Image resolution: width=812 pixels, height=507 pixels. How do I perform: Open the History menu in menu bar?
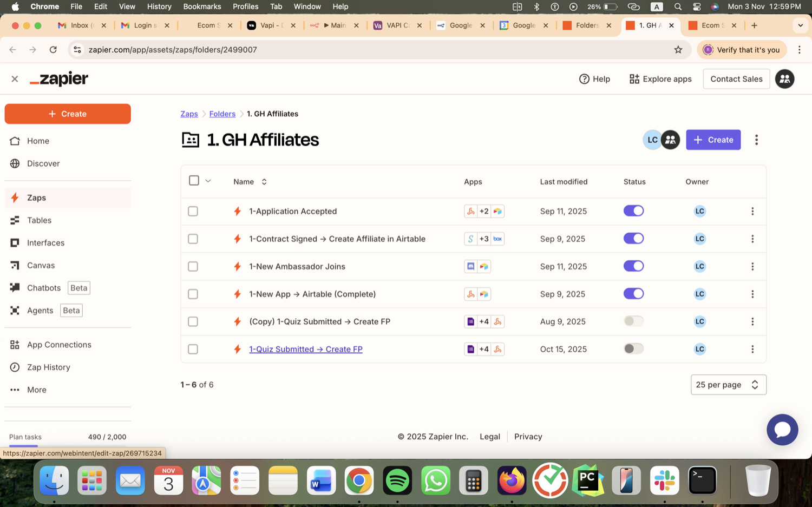tap(159, 6)
